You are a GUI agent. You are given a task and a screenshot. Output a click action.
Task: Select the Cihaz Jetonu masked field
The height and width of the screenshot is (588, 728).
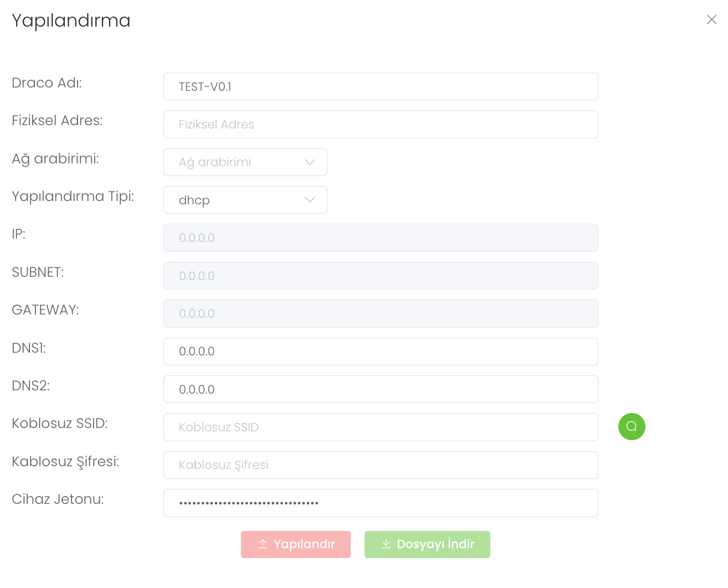[381, 503]
